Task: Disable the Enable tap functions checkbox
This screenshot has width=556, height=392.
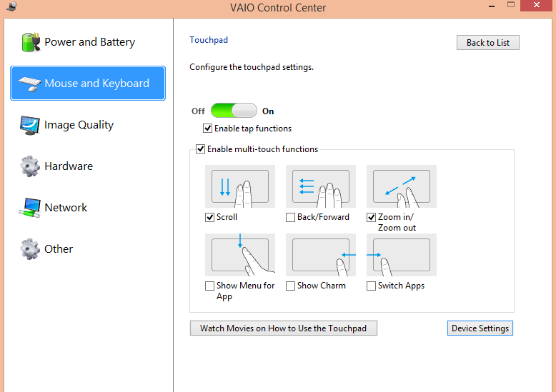Action: 207,129
